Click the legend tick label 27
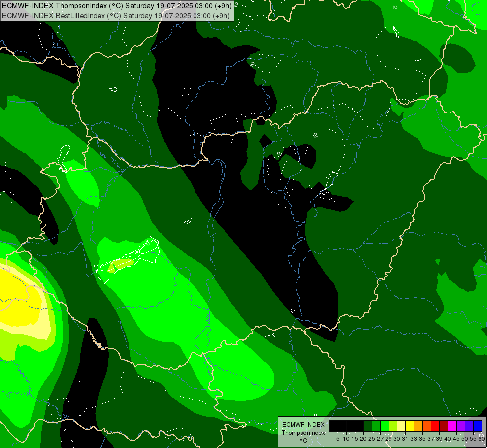 (x=380, y=439)
